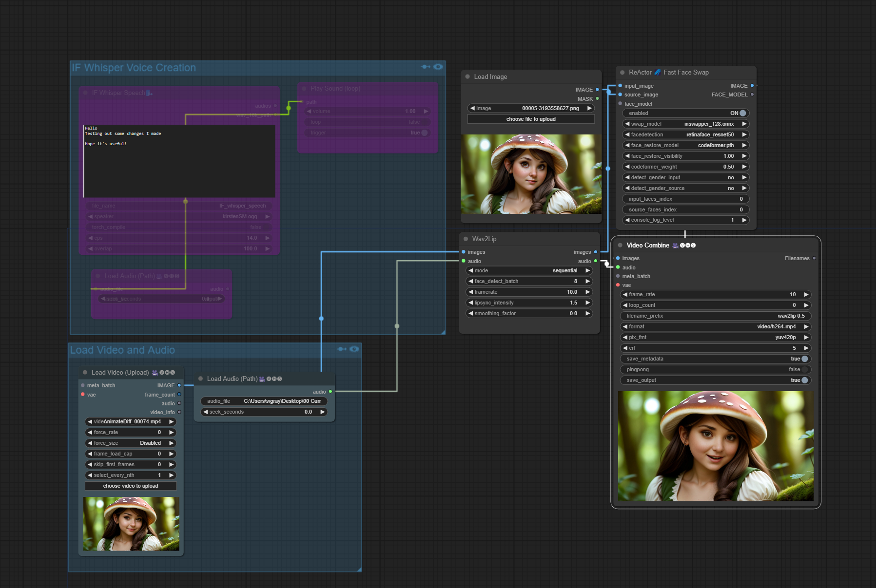The width and height of the screenshot is (876, 588).
Task: Open the mode dropdown in Wav2Lip
Action: click(529, 270)
